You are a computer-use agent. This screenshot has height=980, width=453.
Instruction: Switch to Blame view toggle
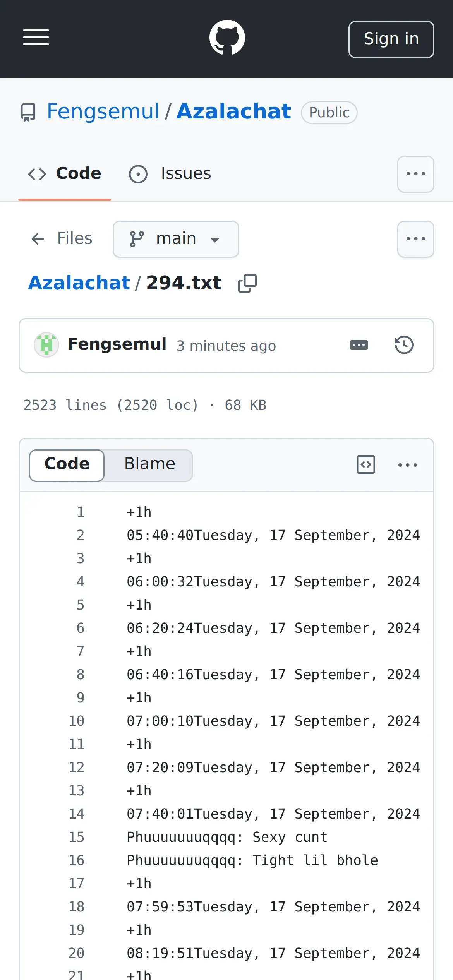[x=149, y=464]
